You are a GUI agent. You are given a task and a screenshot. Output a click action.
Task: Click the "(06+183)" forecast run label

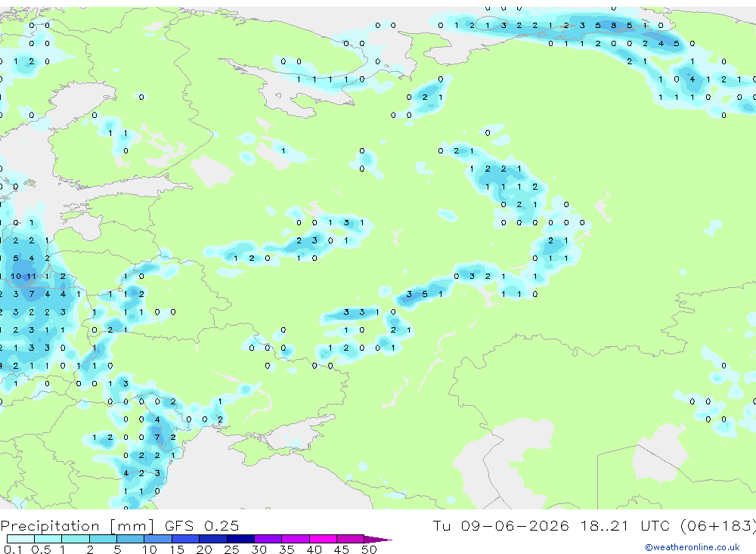click(717, 525)
